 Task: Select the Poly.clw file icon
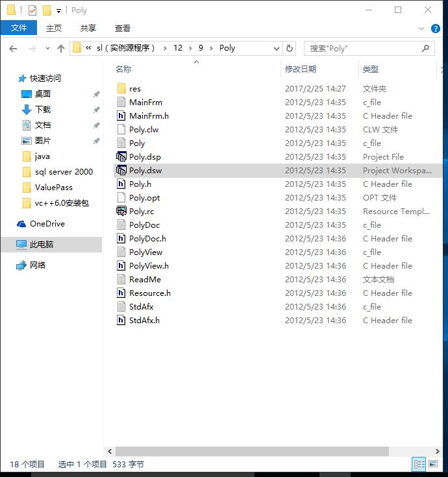121,130
